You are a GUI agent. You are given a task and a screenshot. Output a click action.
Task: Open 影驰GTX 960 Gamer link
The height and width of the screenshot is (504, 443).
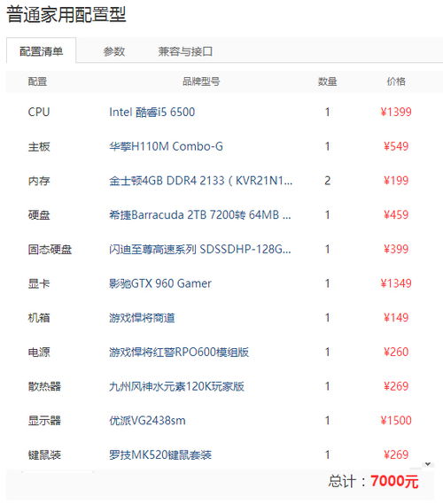(160, 283)
